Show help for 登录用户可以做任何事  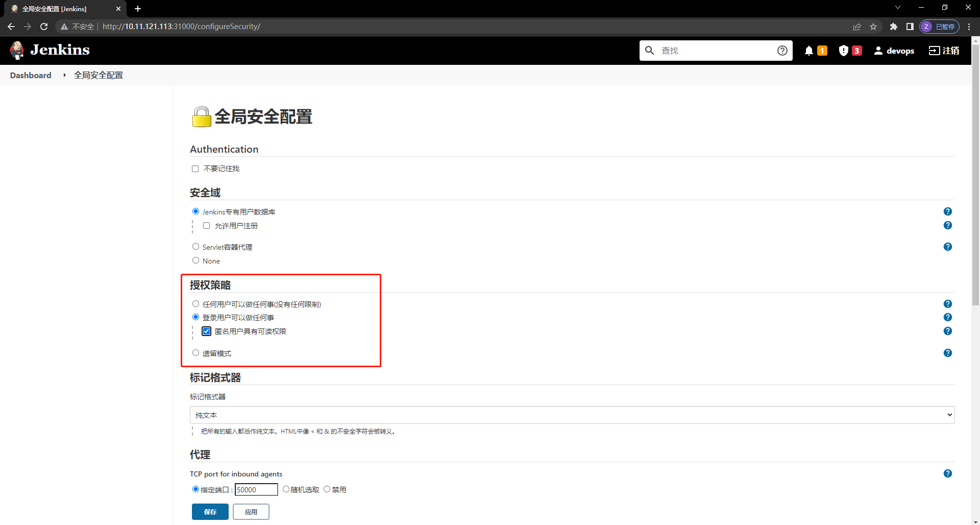click(948, 317)
